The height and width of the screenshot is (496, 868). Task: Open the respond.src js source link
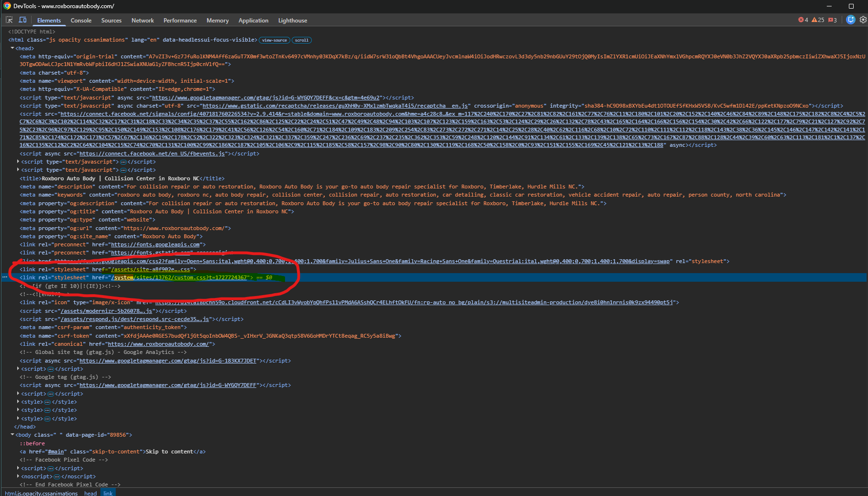[135, 319]
